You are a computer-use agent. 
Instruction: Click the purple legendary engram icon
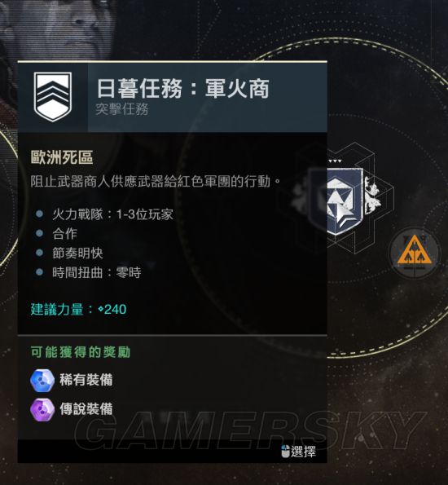coord(42,409)
